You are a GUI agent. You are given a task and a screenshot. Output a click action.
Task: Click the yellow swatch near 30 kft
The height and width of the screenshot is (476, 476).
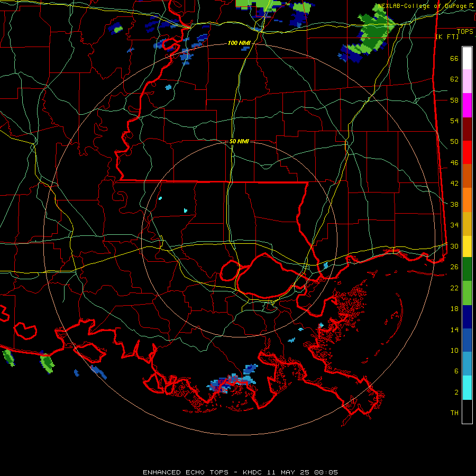click(467, 246)
